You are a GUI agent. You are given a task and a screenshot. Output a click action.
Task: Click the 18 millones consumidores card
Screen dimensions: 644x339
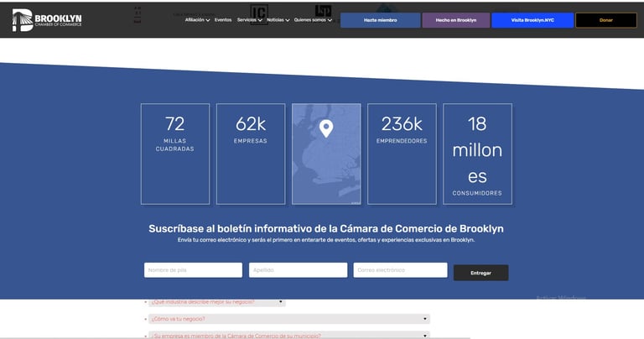tap(477, 154)
